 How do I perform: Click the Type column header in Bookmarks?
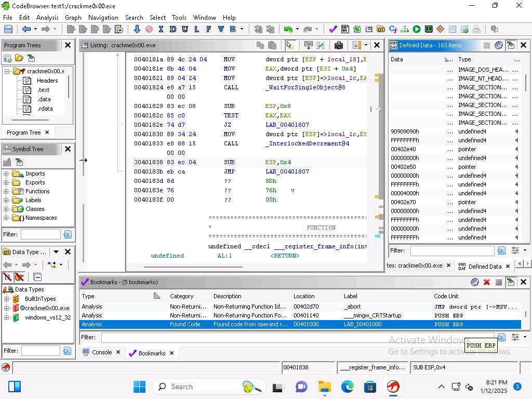(88, 296)
